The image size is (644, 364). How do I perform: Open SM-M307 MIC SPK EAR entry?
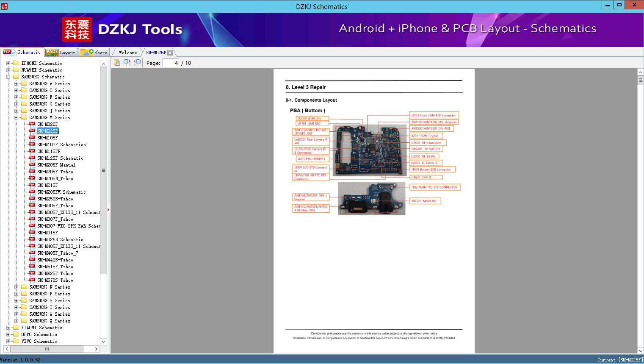click(69, 226)
